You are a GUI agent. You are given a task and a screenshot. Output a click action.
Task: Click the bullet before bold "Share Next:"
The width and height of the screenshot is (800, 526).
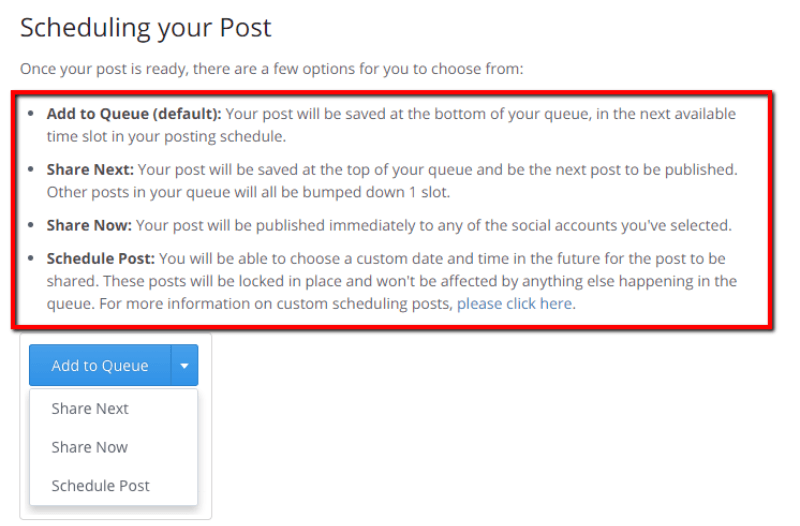click(31, 170)
